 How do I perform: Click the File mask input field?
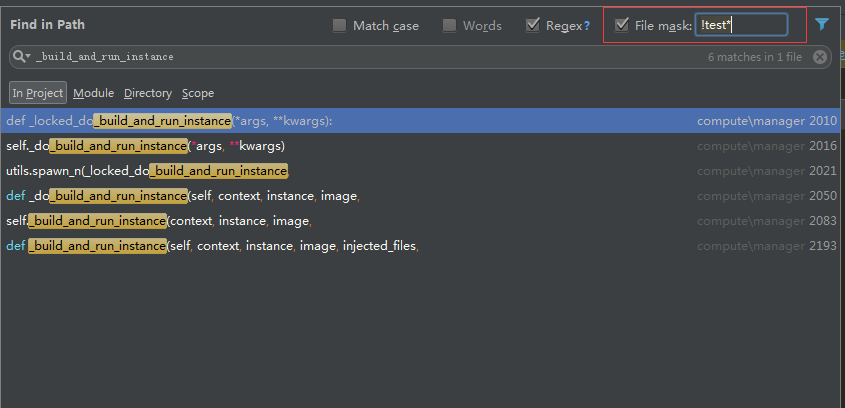point(742,25)
